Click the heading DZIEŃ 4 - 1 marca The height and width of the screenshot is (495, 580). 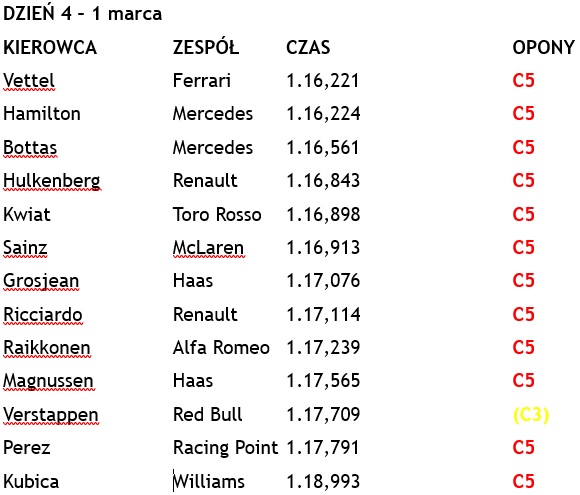click(82, 14)
